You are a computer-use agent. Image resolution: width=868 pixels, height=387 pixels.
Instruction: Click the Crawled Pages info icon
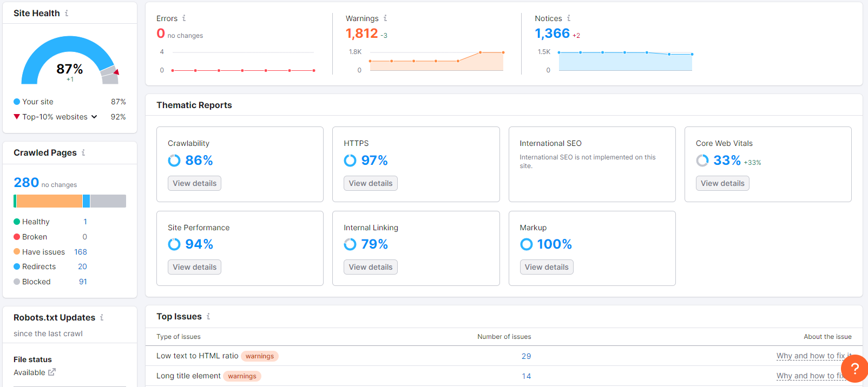pyautogui.click(x=83, y=153)
